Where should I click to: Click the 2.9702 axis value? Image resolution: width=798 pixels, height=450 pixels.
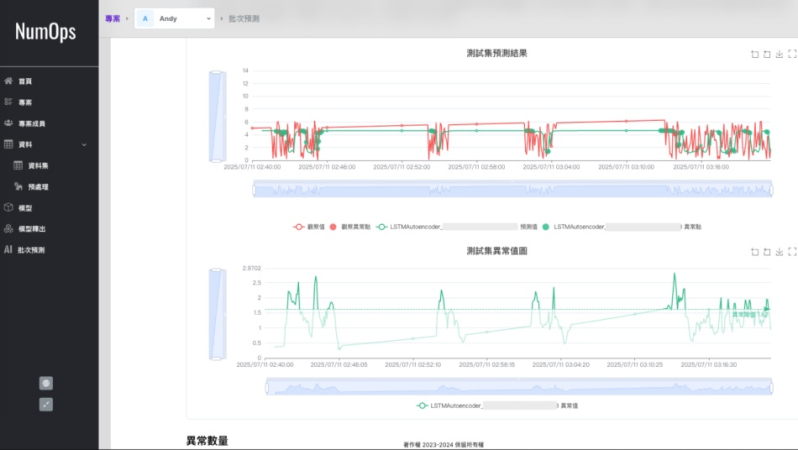click(x=251, y=268)
